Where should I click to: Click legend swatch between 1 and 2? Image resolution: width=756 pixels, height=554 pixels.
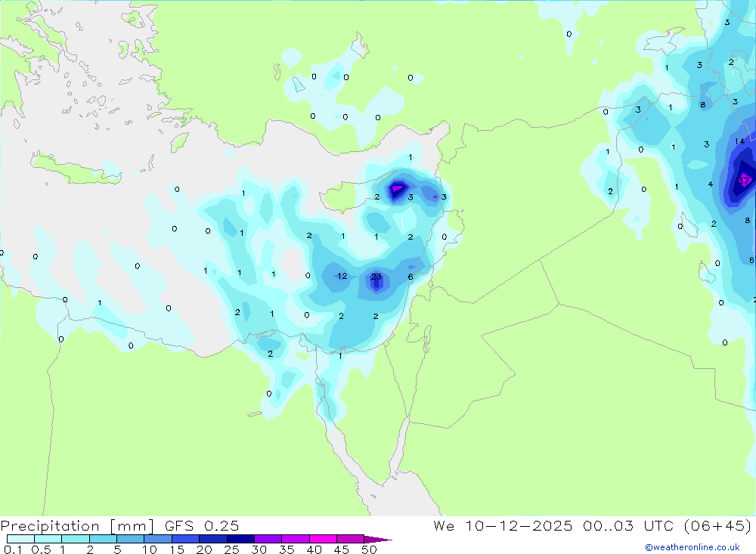tap(76, 539)
